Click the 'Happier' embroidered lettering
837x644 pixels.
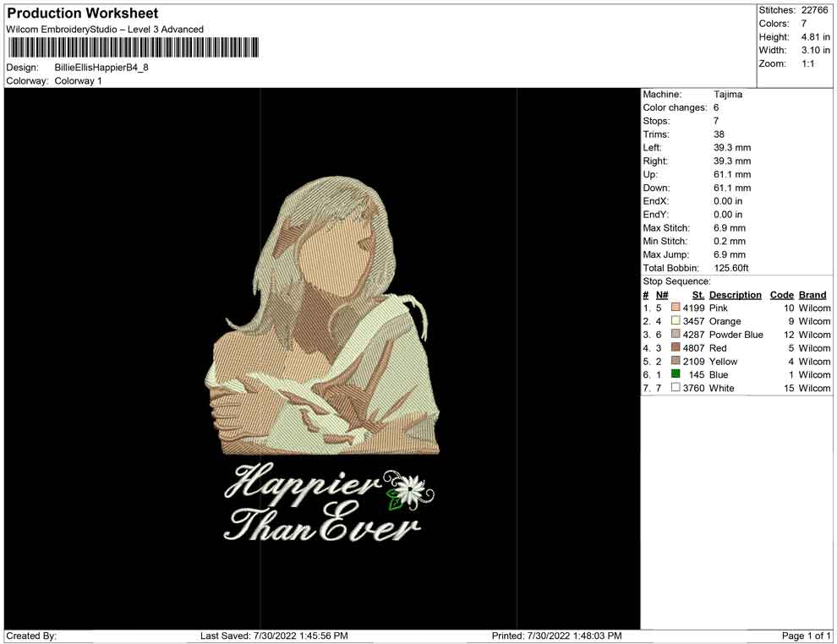click(303, 486)
